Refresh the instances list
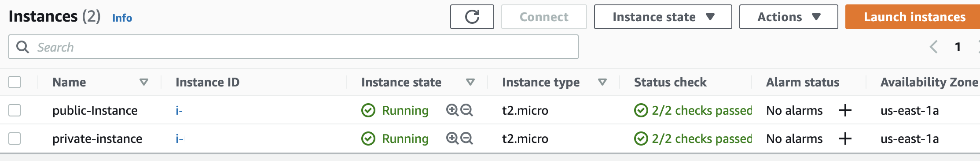This screenshot has width=980, height=161. coord(472,17)
